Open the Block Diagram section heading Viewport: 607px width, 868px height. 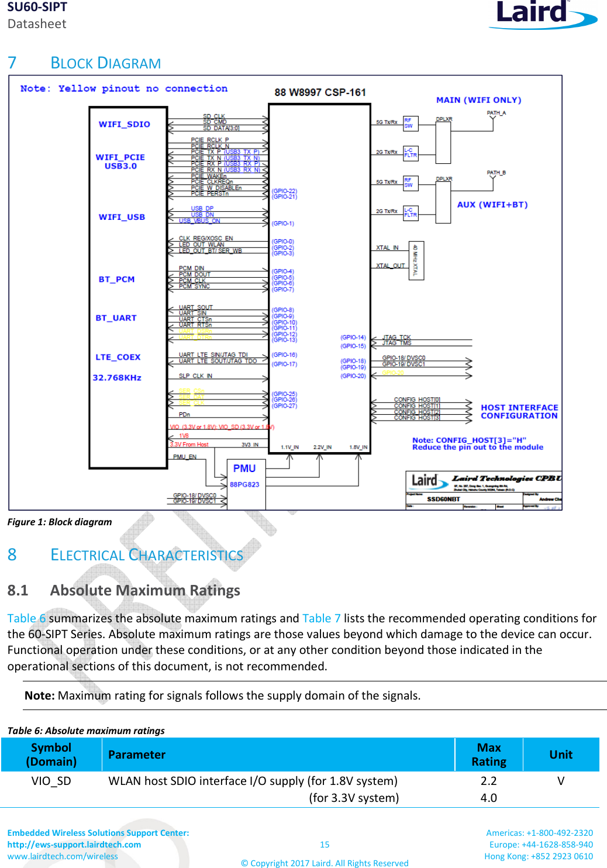(105, 63)
